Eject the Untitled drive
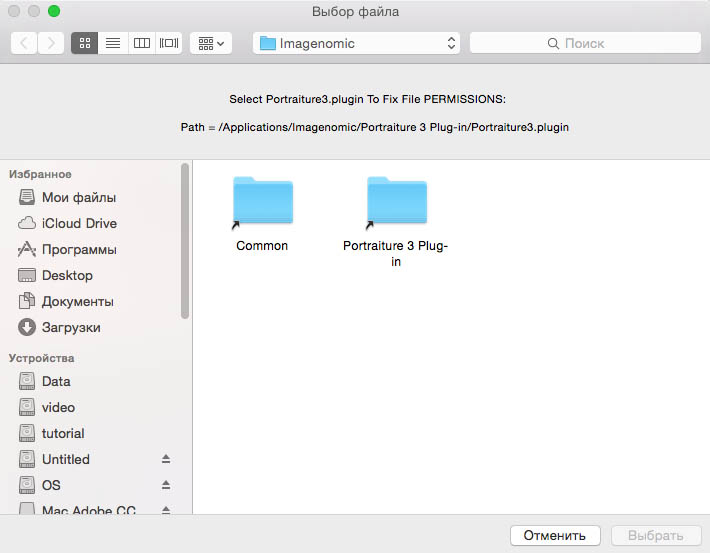The image size is (710, 553). click(166, 459)
